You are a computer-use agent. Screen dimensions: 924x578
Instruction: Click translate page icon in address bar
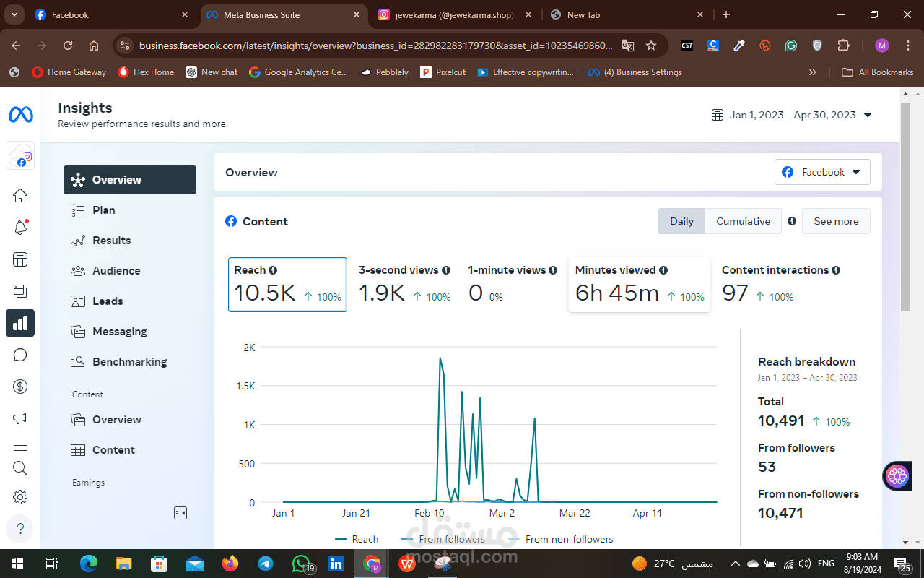click(x=628, y=46)
